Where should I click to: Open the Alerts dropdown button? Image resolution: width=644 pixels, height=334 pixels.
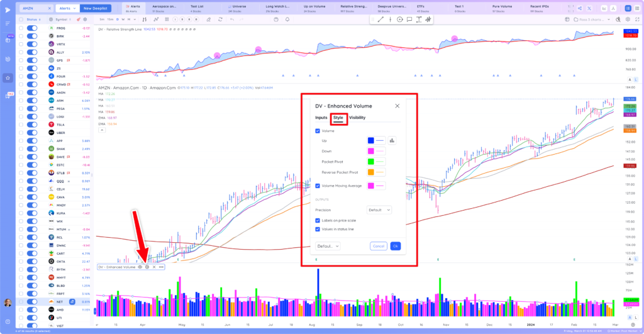(67, 8)
